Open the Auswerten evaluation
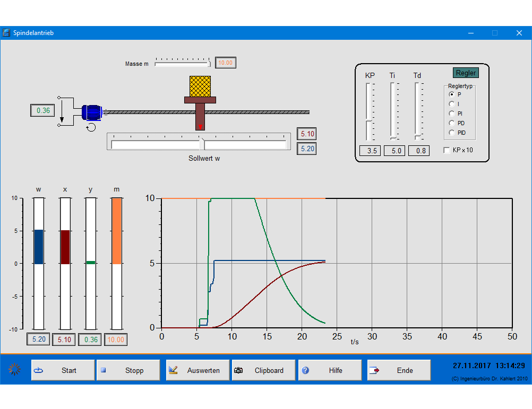Viewport: 532px width, 409px height. coord(198,370)
